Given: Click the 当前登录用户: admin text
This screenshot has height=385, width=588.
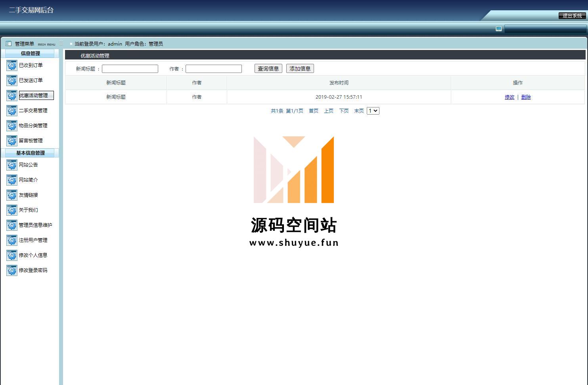Looking at the screenshot, I should (x=98, y=44).
